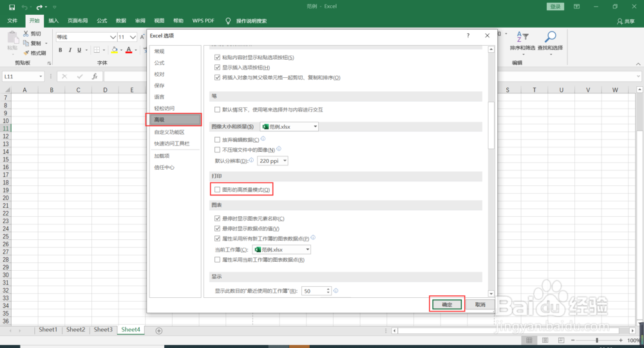Click the Save icon in title bar

click(12, 7)
